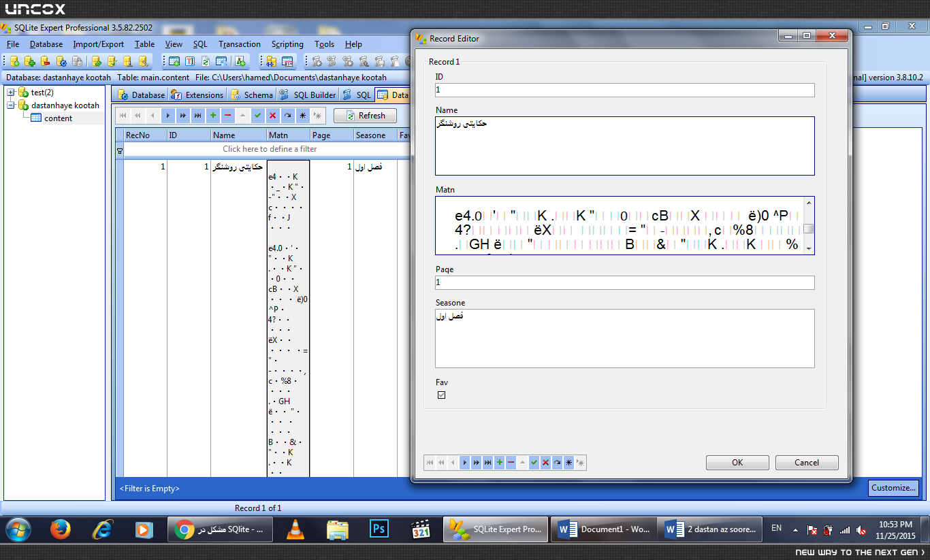Cancel edit with Record Editor's red X
This screenshot has width=930, height=560.
pos(546,463)
